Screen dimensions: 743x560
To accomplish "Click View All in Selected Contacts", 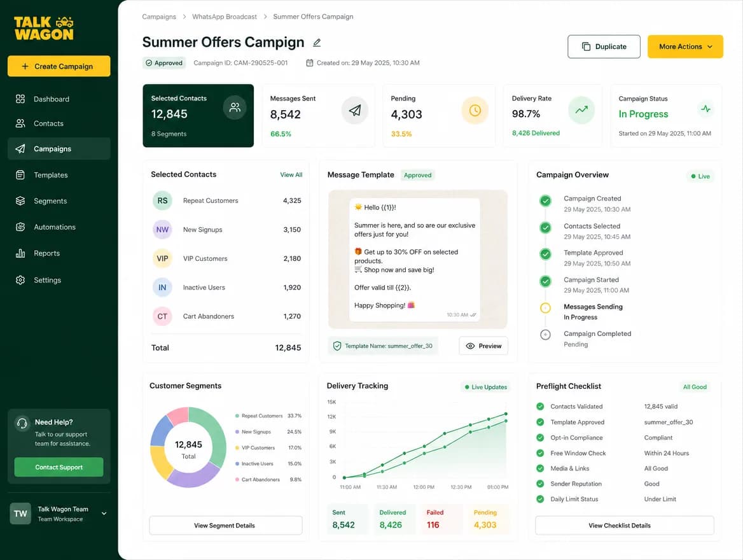I will coord(291,175).
